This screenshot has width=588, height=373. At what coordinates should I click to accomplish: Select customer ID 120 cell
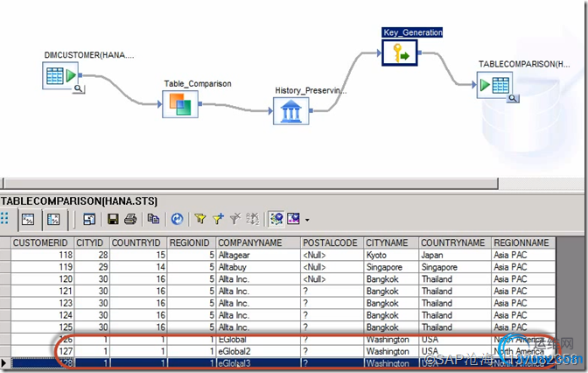(x=42, y=279)
